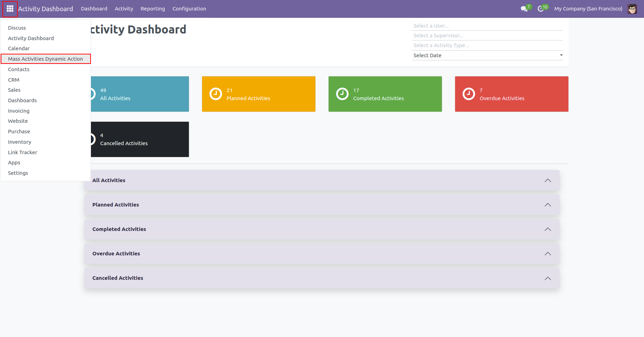Expand the Completed Activities section chevron
Viewport: 644px width, 337px height.
coord(548,229)
